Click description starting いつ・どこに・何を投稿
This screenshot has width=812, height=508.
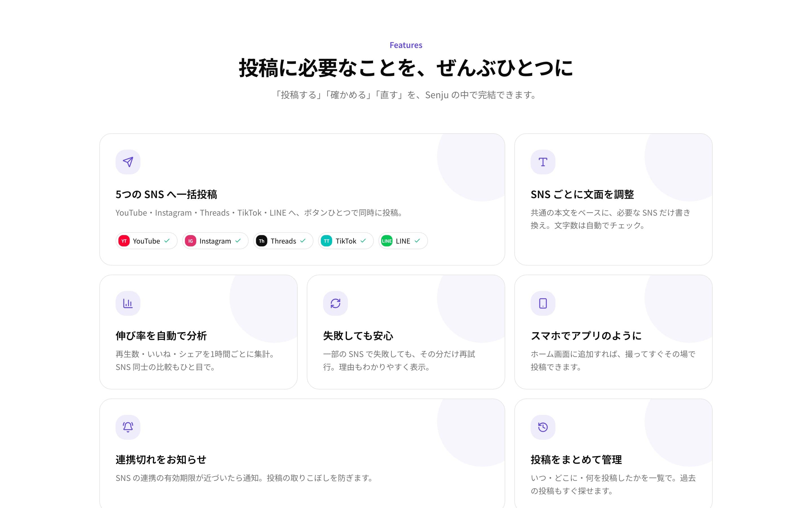point(613,485)
